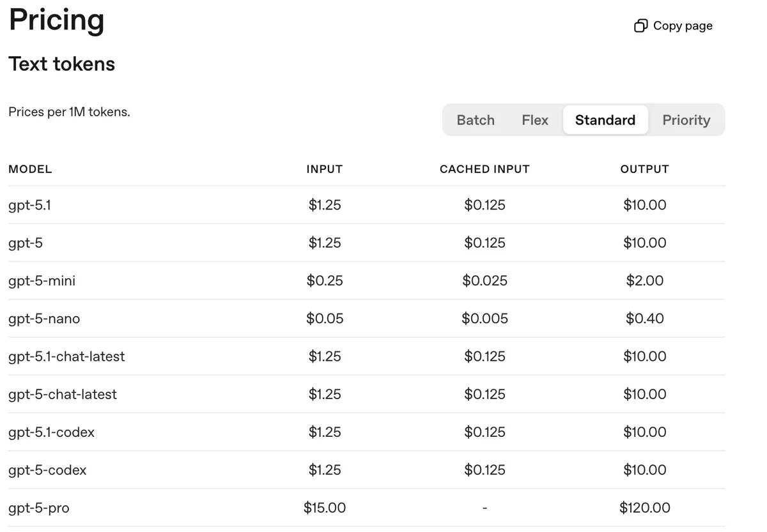Select the gpt-5-codex model row

(x=47, y=469)
